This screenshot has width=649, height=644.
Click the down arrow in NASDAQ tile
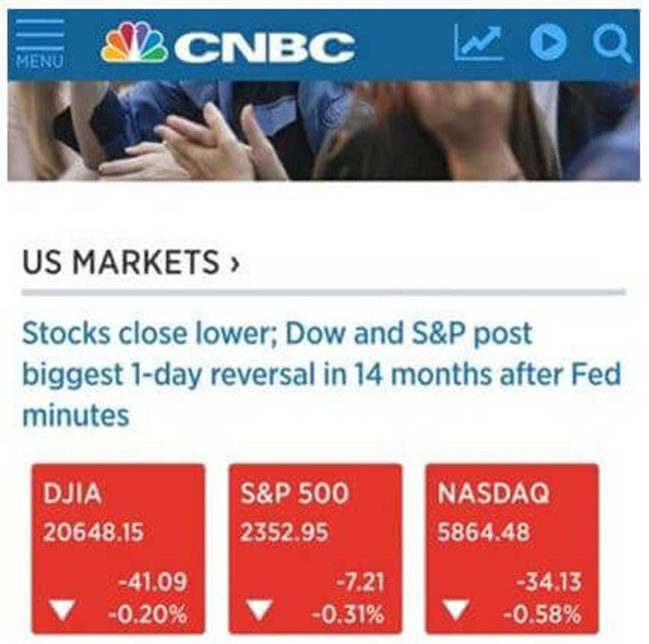click(x=456, y=610)
